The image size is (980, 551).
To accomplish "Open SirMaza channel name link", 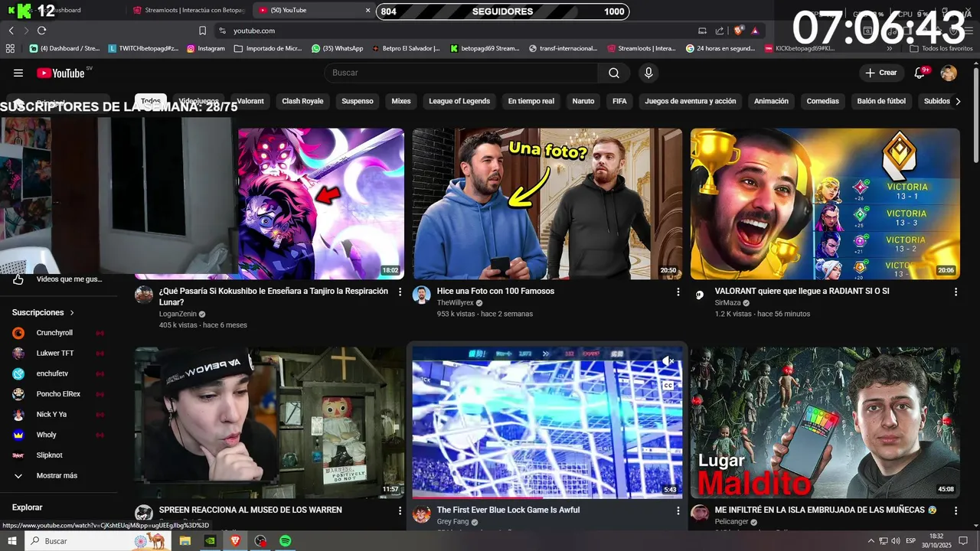I will tap(728, 303).
